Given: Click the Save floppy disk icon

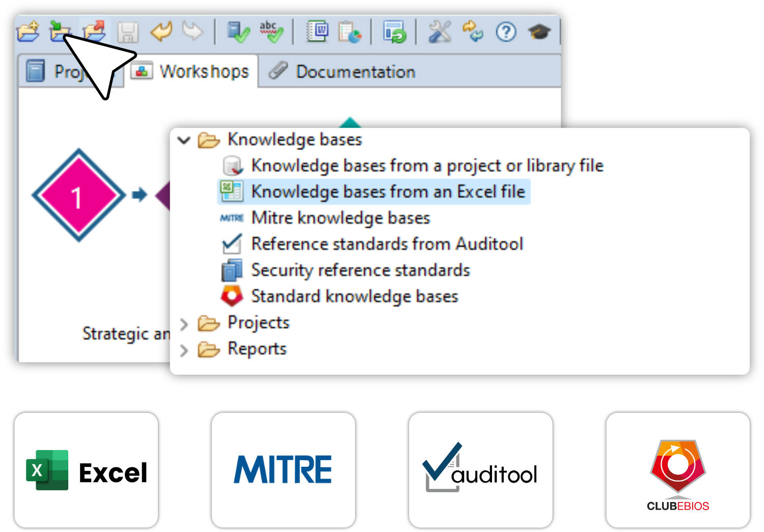Looking at the screenshot, I should pyautogui.click(x=128, y=32).
